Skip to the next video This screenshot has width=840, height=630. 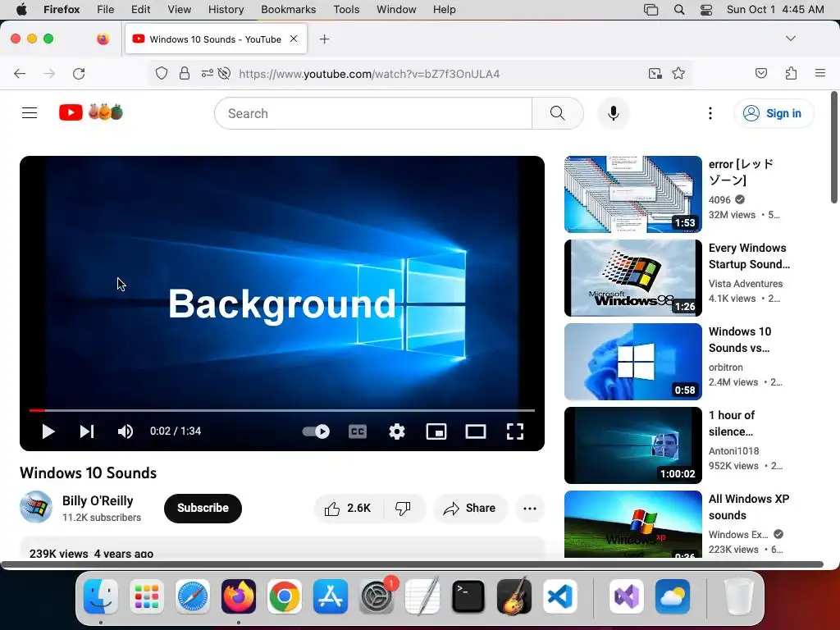coord(87,431)
